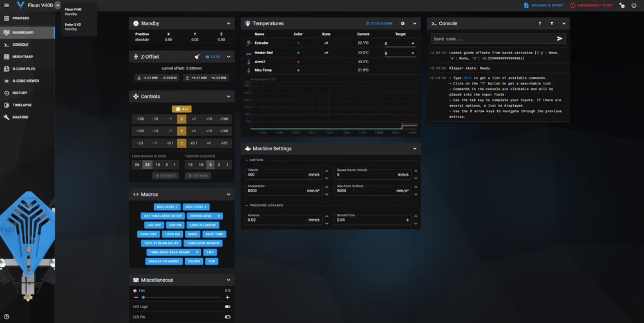Collapse the Temperatures panel

414,23
